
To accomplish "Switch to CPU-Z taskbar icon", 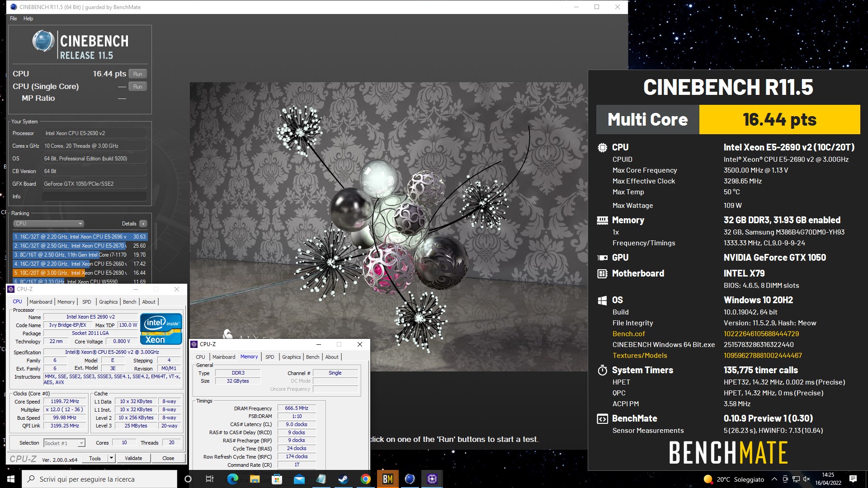I will pyautogui.click(x=432, y=479).
